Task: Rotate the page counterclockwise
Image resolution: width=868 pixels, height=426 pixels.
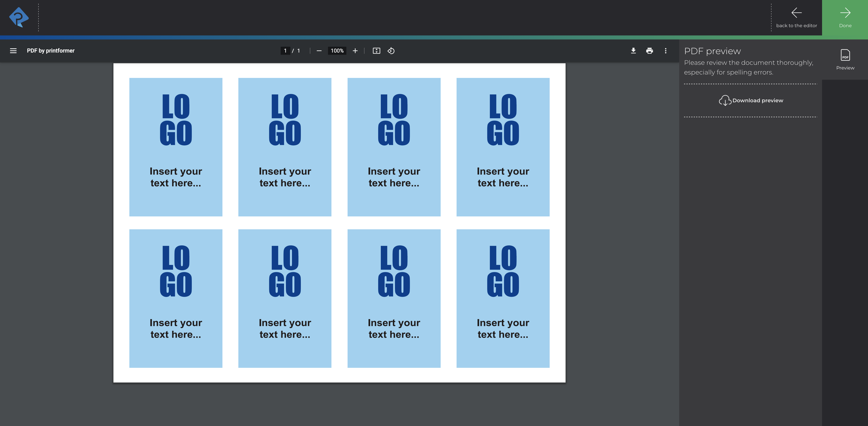Action: coord(391,51)
